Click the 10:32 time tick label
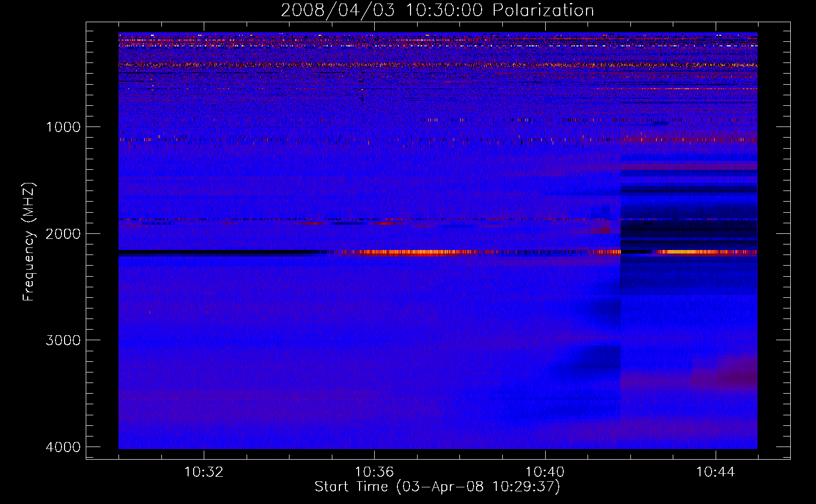This screenshot has width=816, height=504. coord(204,472)
